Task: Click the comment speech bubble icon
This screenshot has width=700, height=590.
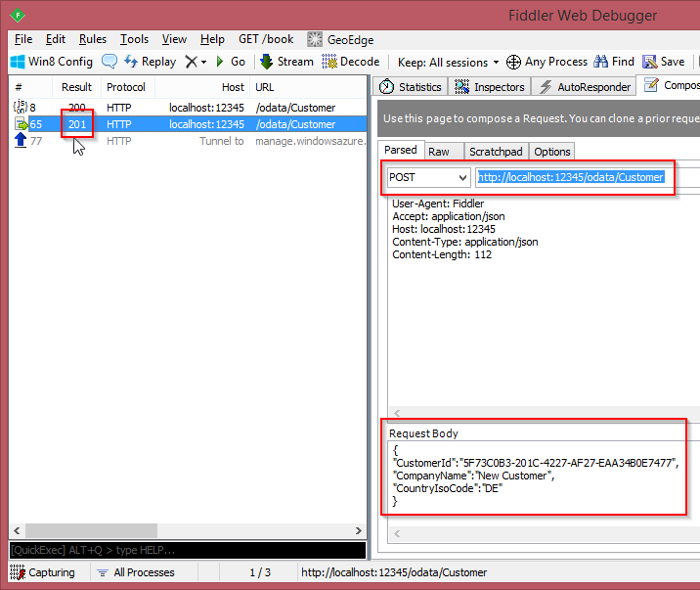Action: coord(109,62)
